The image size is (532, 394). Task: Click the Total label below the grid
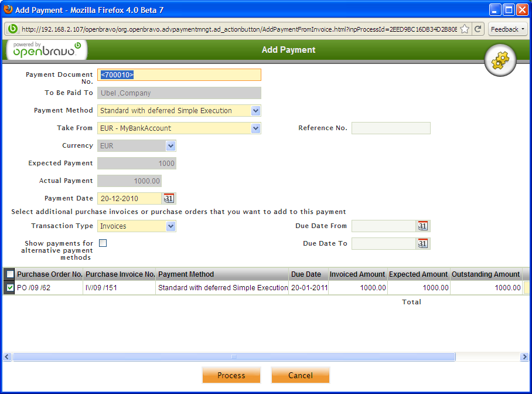coord(411,302)
